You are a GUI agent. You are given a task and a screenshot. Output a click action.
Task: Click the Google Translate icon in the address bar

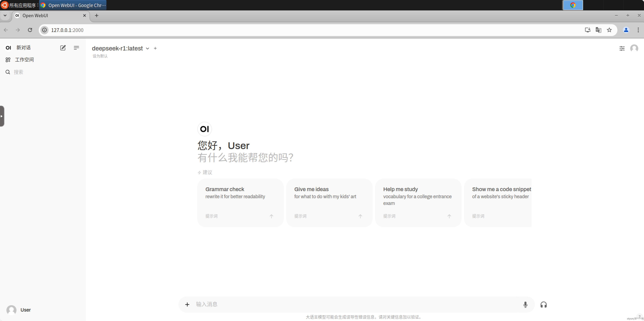[x=598, y=30]
